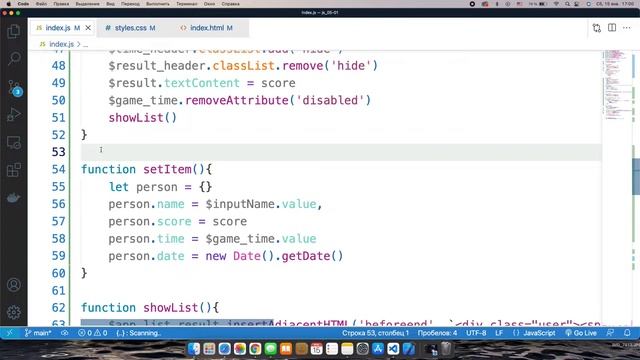Screen dimensions: 640x360
Task: Click the setItem function name on line 54
Action: point(167,169)
